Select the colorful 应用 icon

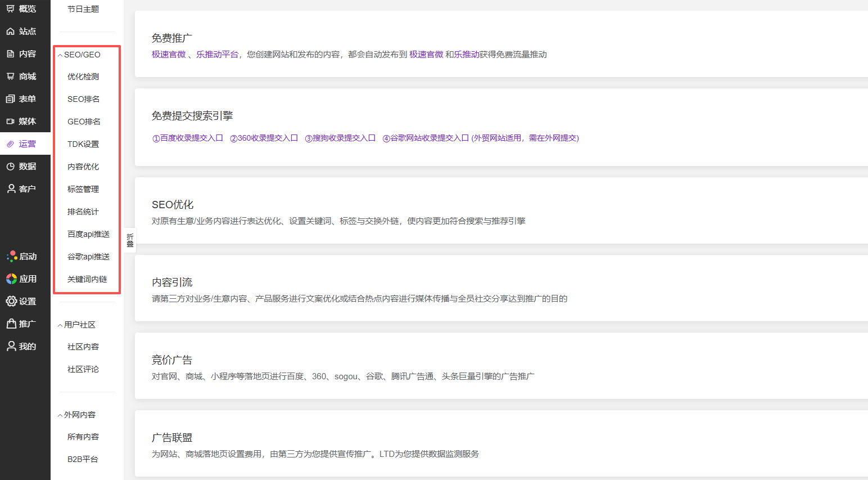click(11, 279)
